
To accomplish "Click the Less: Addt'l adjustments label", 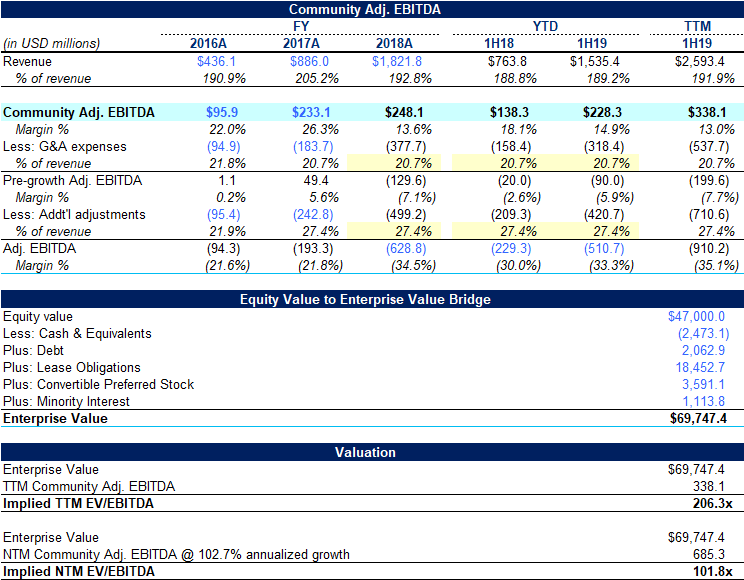I will [x=74, y=215].
